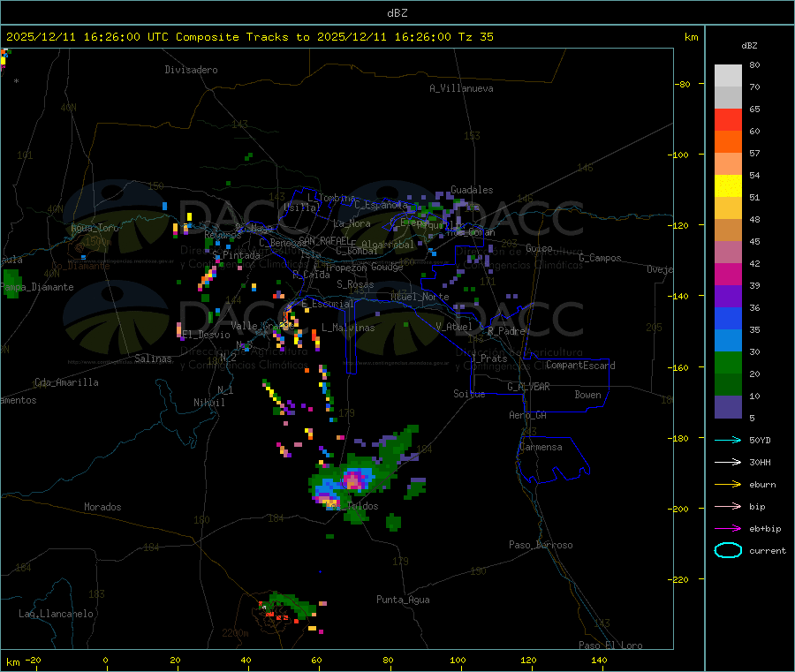Click the 'L_Malvinas' map label
The height and width of the screenshot is (672, 795).
(x=348, y=328)
